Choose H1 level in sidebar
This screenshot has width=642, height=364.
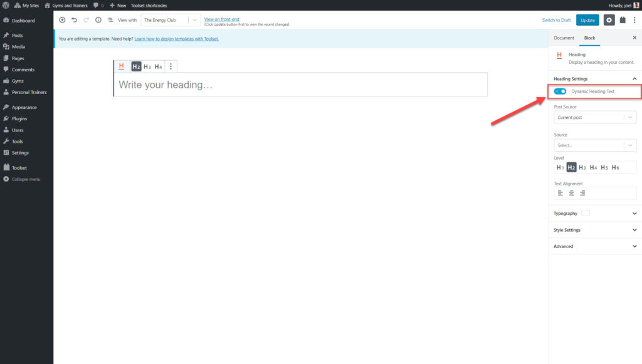[560, 167]
